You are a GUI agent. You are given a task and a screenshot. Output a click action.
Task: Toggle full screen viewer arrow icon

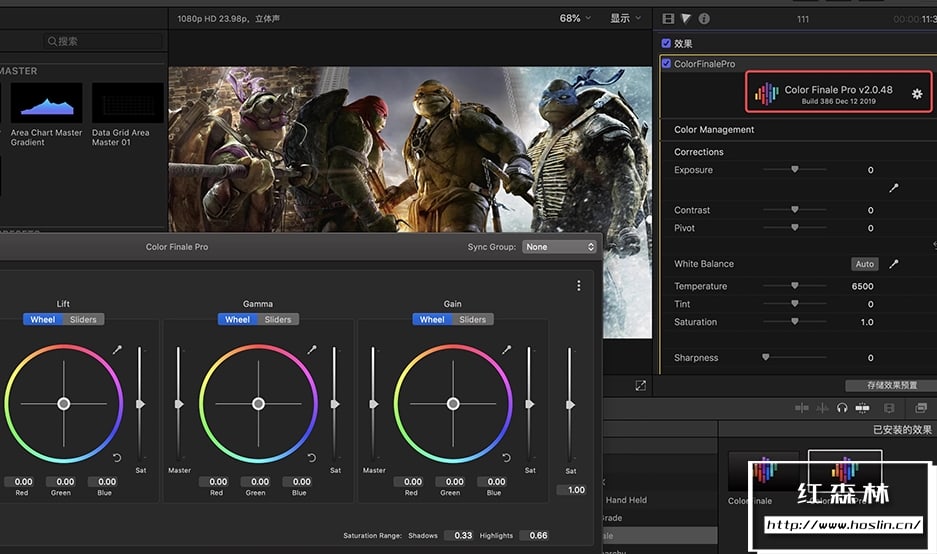(641, 385)
